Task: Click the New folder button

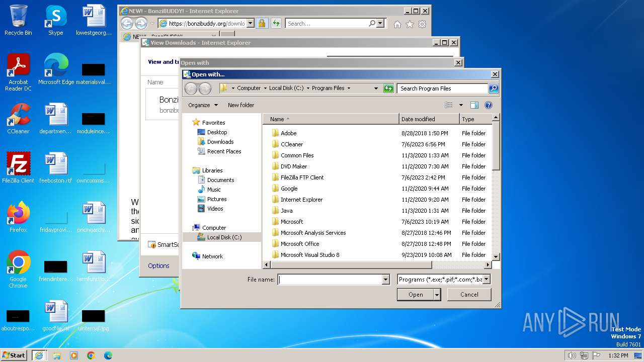Action: click(x=241, y=105)
